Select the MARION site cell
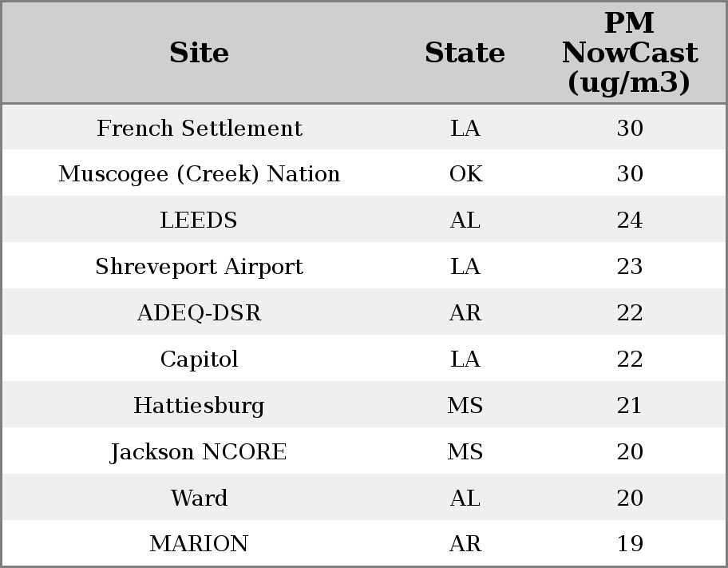This screenshot has height=568, width=728. pyautogui.click(x=199, y=544)
